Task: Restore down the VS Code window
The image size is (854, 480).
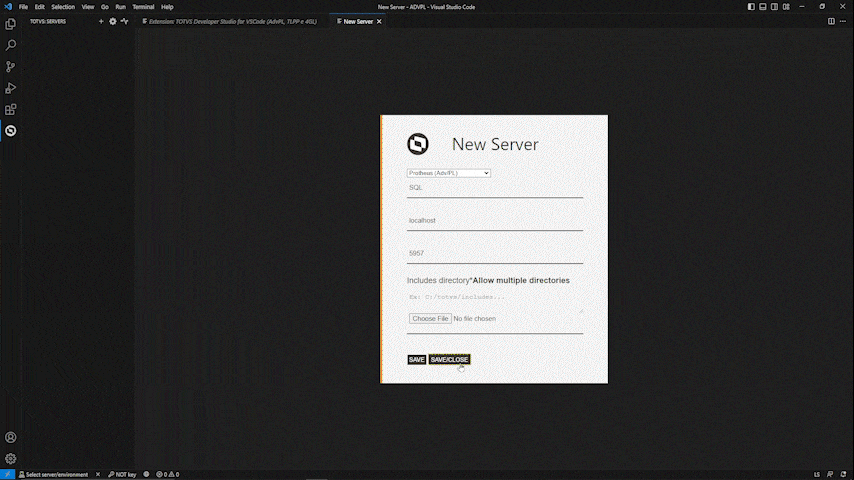Action: (x=822, y=7)
